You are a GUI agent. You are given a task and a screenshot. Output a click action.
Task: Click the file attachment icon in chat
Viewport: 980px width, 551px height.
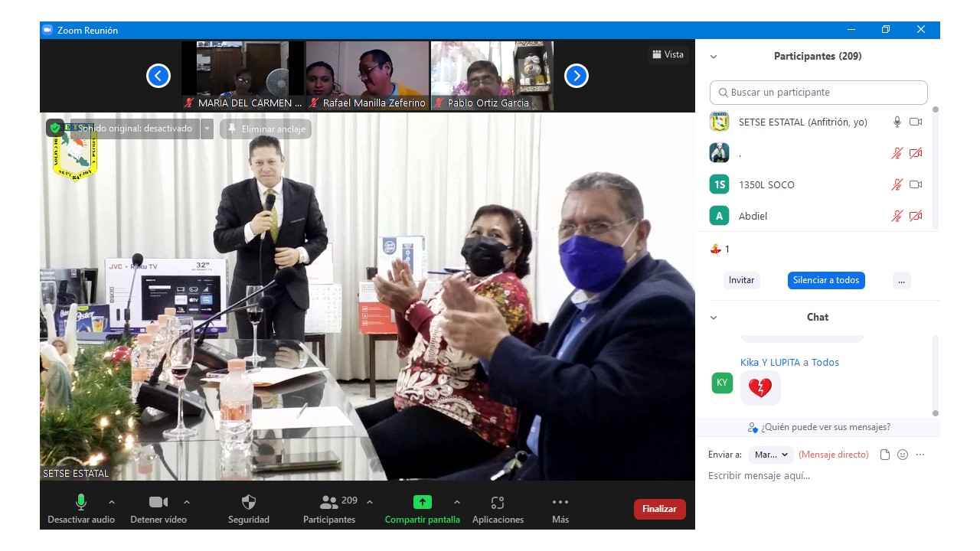point(885,455)
